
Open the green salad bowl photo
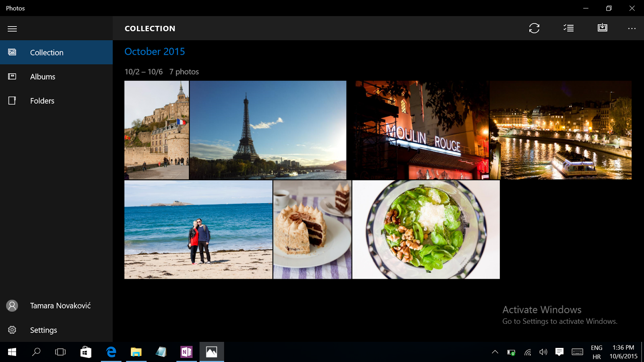point(426,229)
